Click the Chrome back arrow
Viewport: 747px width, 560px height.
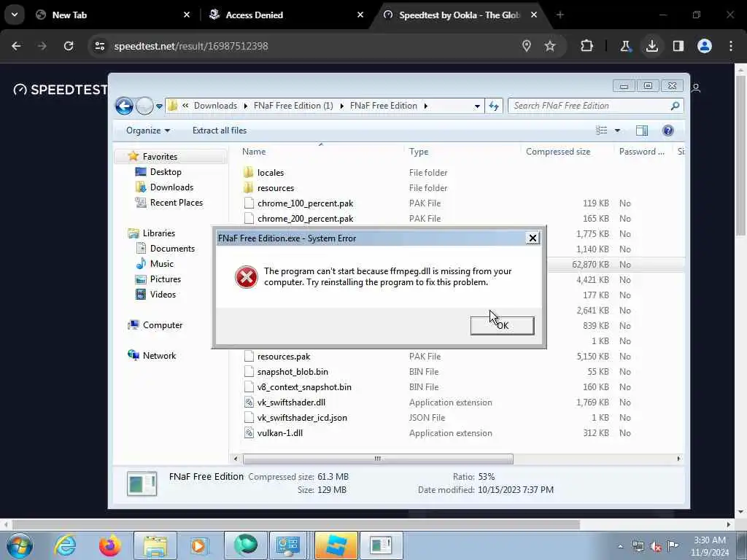[16, 46]
